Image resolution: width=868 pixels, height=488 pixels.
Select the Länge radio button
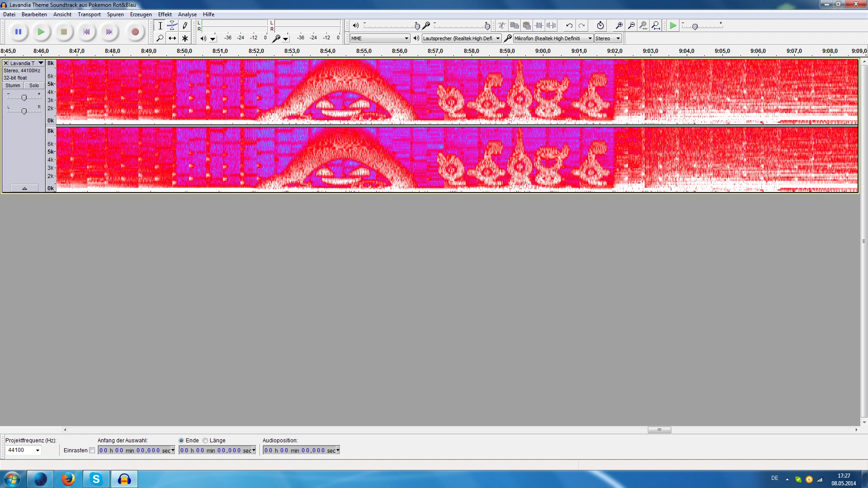205,441
